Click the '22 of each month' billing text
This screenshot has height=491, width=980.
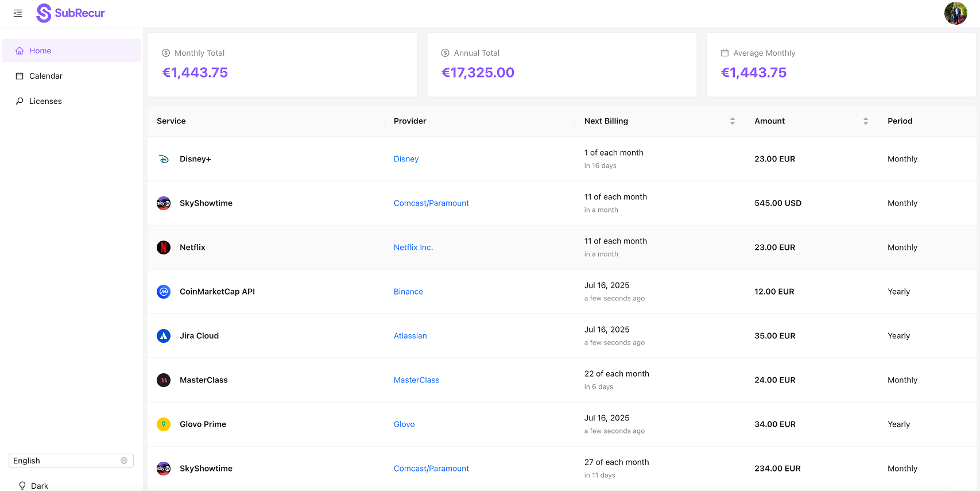tap(617, 374)
